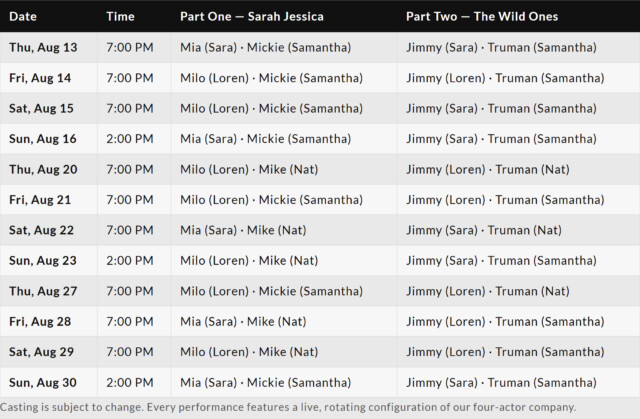Select the Part Two — The Wild Ones header
The image size is (640, 419).
[x=482, y=16]
